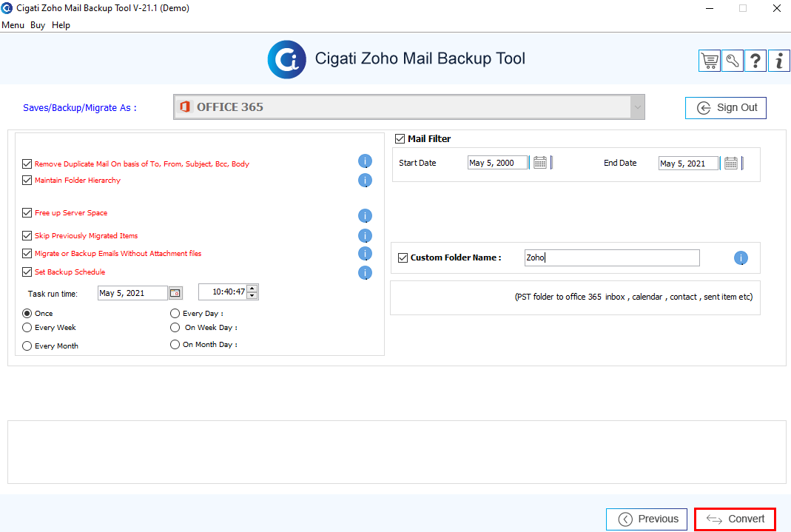Show info for Remove Duplicate Mail option
This screenshot has width=791, height=532.
point(365,161)
